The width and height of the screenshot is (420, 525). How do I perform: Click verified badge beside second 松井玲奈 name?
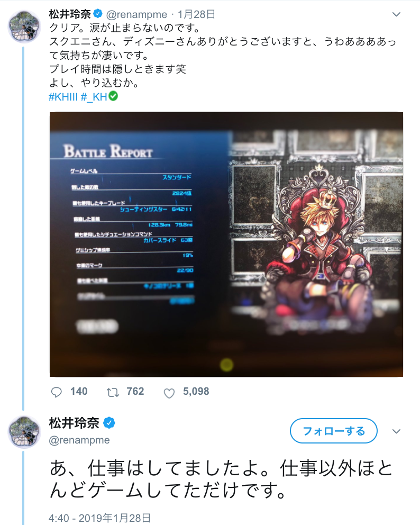point(109,423)
